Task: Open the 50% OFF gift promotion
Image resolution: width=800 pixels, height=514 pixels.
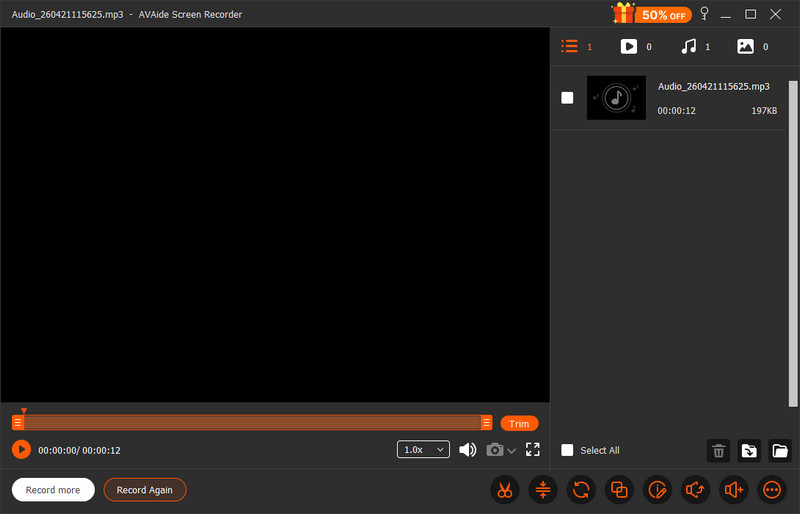Action: pyautogui.click(x=652, y=14)
